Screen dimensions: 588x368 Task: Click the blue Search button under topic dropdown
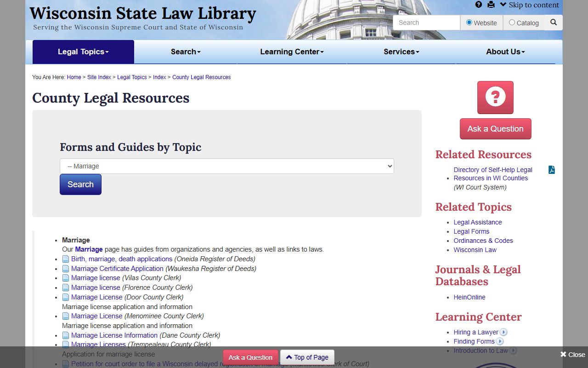click(80, 184)
